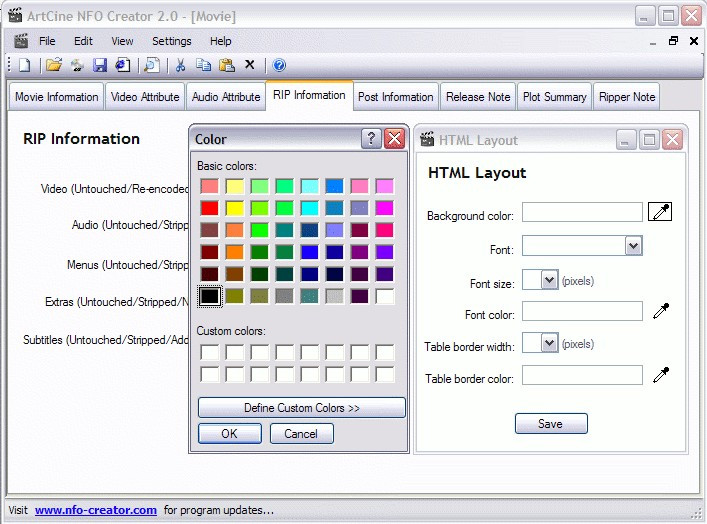Minimize the HTML Layout window

(626, 140)
